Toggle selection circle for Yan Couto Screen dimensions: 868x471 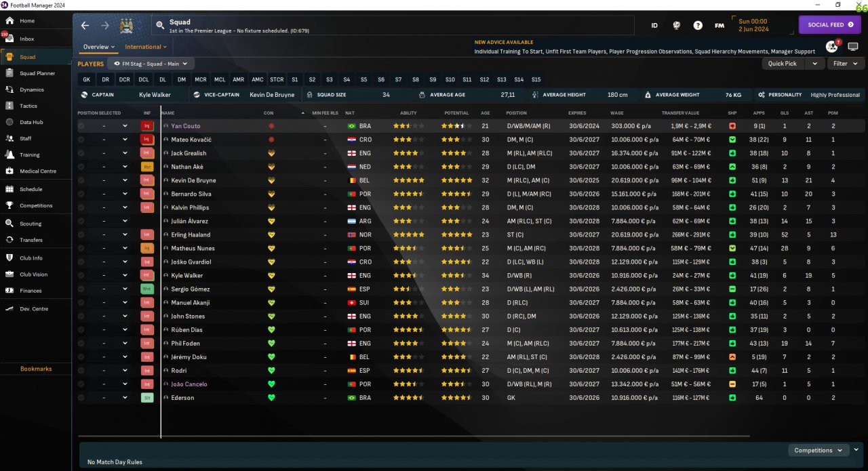click(81, 126)
